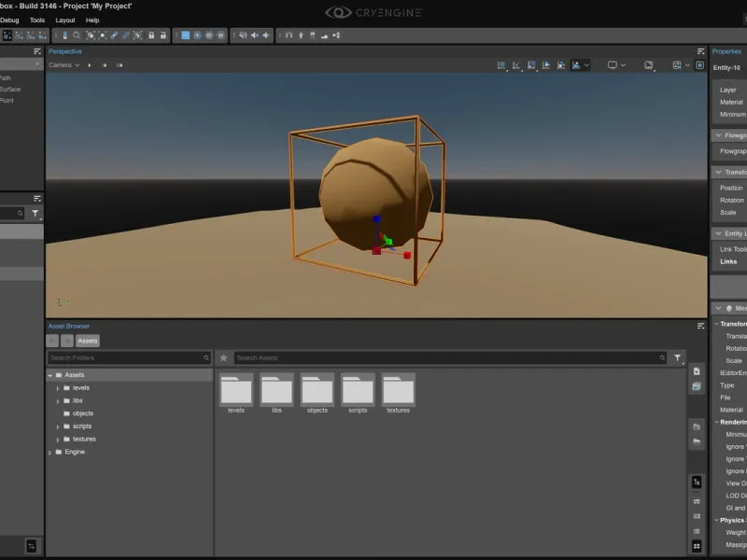Click the open padlock unlock icon

162,35
